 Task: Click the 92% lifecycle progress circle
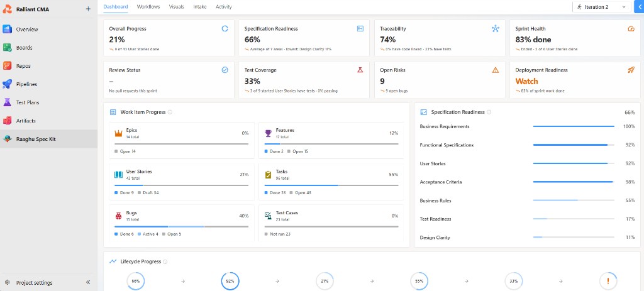click(x=230, y=281)
